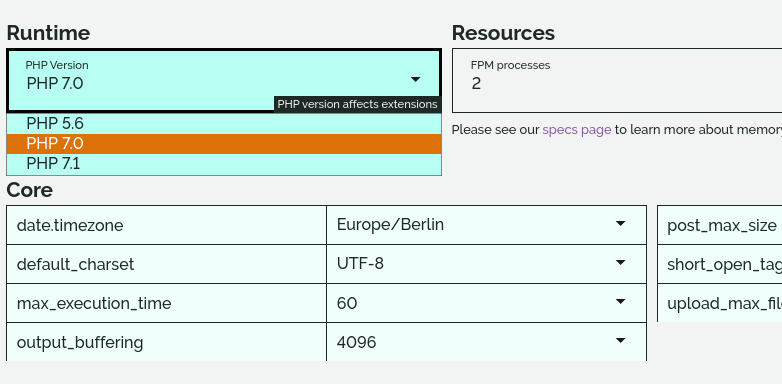Collapse the PHP Version dropdown arrow
Screen dimensions: 782x384
tap(415, 79)
